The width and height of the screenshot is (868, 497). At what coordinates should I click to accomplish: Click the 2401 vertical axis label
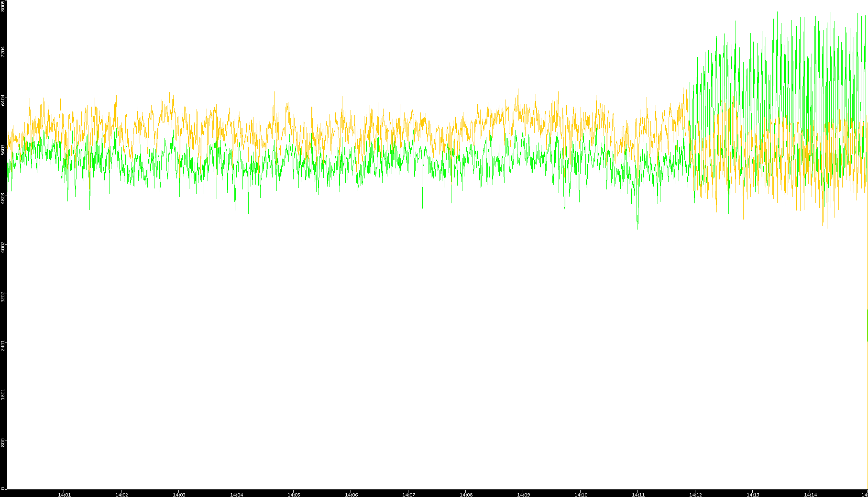point(3,345)
